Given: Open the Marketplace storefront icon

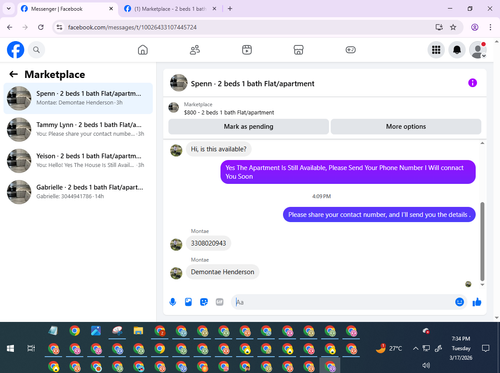Looking at the screenshot, I should (298, 50).
